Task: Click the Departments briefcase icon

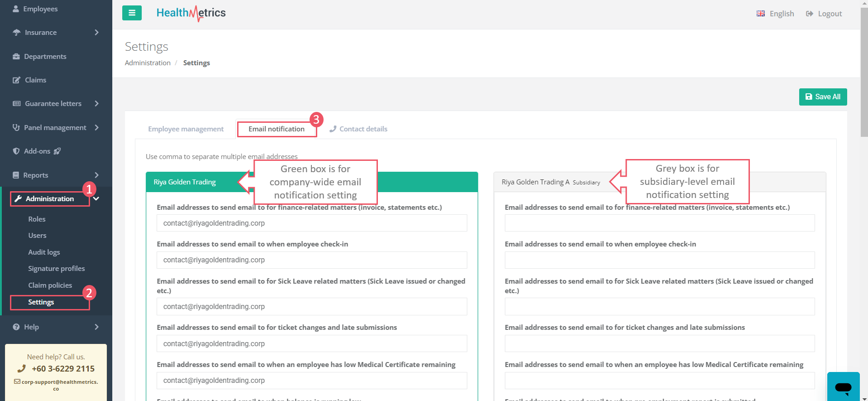Action: pos(16,57)
